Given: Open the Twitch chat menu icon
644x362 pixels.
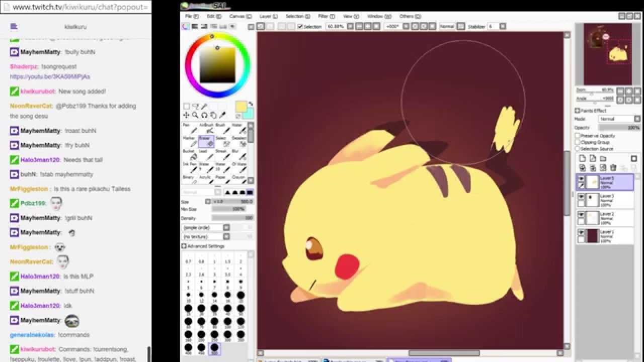Looking at the screenshot, I should point(14,26).
